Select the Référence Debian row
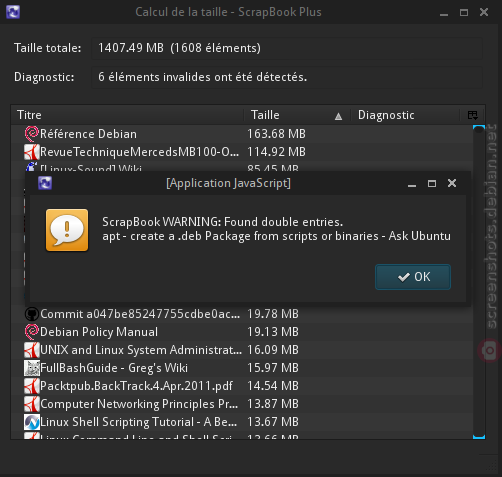The image size is (502, 477). (x=242, y=134)
